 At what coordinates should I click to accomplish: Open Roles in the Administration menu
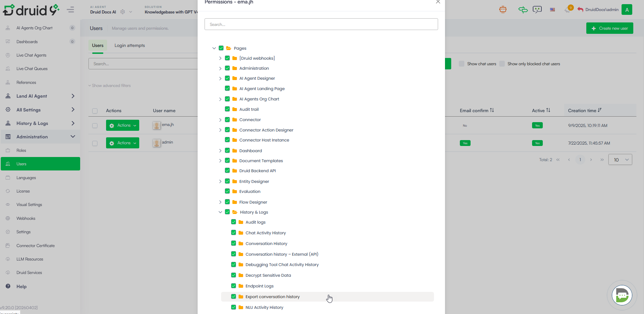click(21, 150)
